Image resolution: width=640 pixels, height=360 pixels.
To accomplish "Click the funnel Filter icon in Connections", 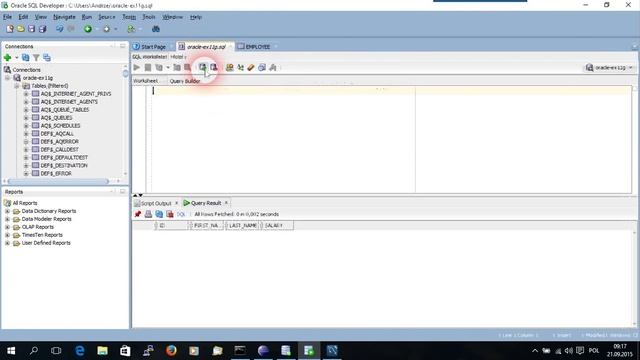I will point(36,58).
